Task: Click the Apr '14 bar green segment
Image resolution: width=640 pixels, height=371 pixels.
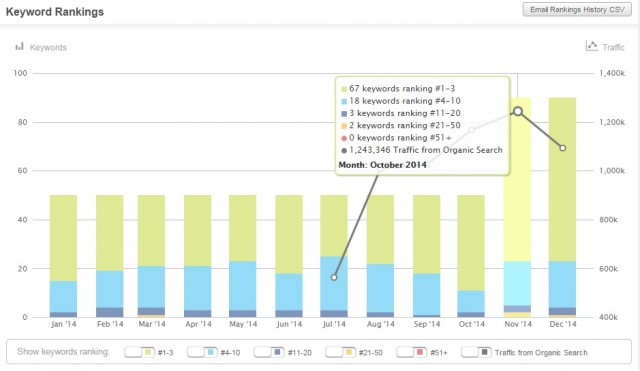Action: click(198, 231)
